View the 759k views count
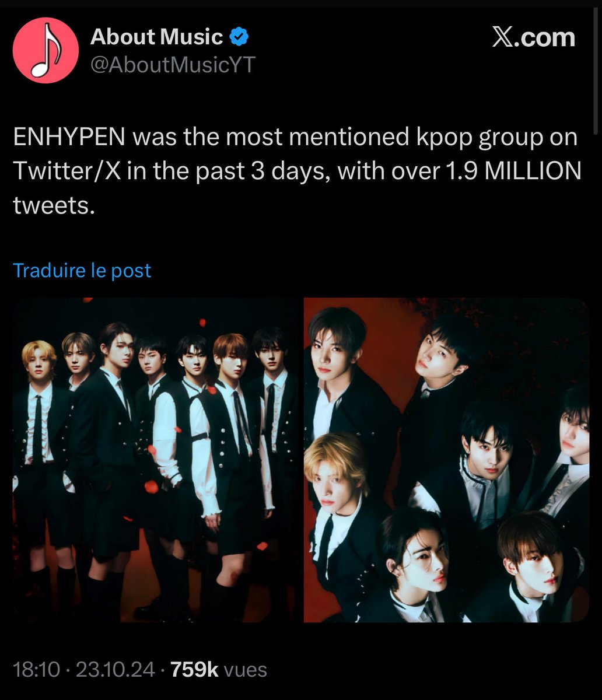 pyautogui.click(x=195, y=670)
